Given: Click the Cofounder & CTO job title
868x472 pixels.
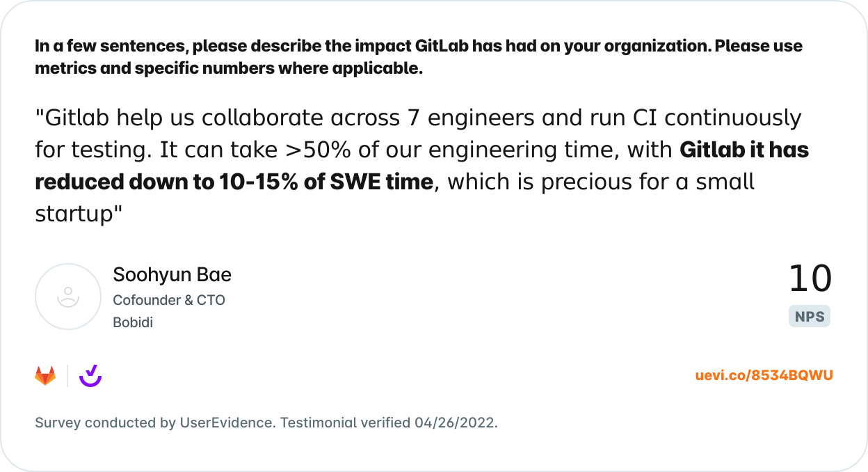Looking at the screenshot, I should pos(169,300).
